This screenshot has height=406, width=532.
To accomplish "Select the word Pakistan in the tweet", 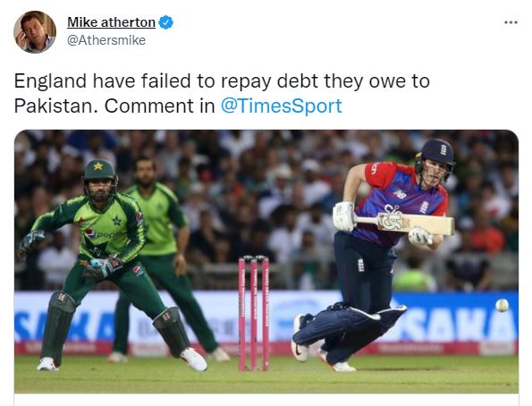I will [54, 106].
